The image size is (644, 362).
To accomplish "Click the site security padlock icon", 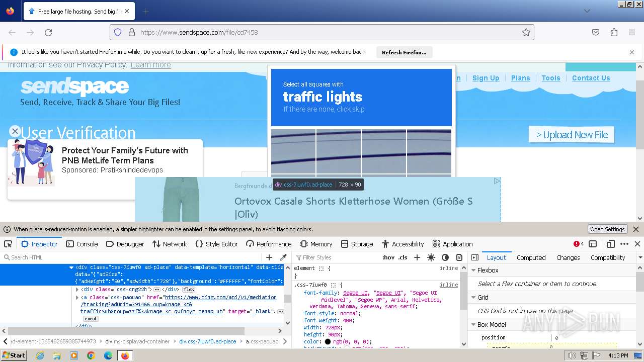I will point(132,32).
